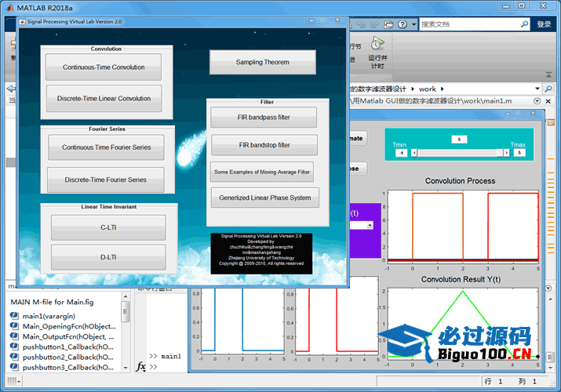Click the circled arrow right of Convolution Result
This screenshot has height=392, width=561.
point(548,288)
